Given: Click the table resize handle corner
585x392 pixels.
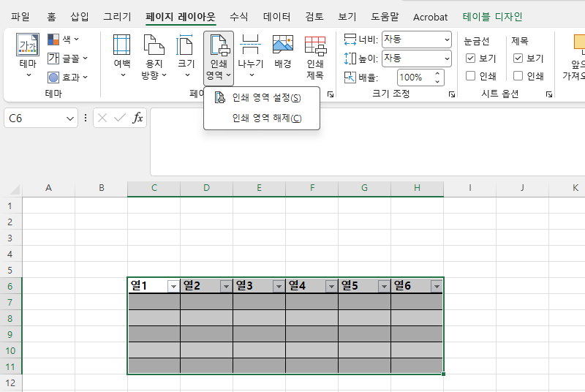Looking at the screenshot, I should click(x=443, y=374).
